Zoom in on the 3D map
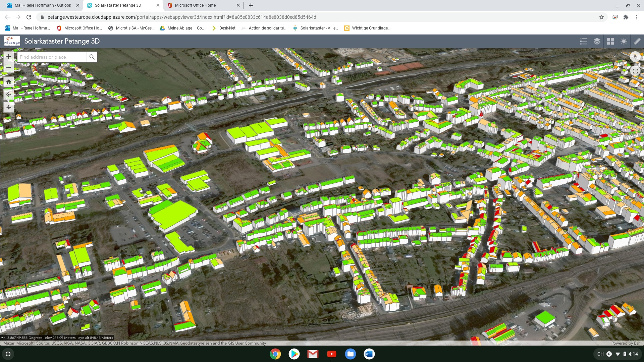The height and width of the screenshot is (362, 644). tap(9, 57)
